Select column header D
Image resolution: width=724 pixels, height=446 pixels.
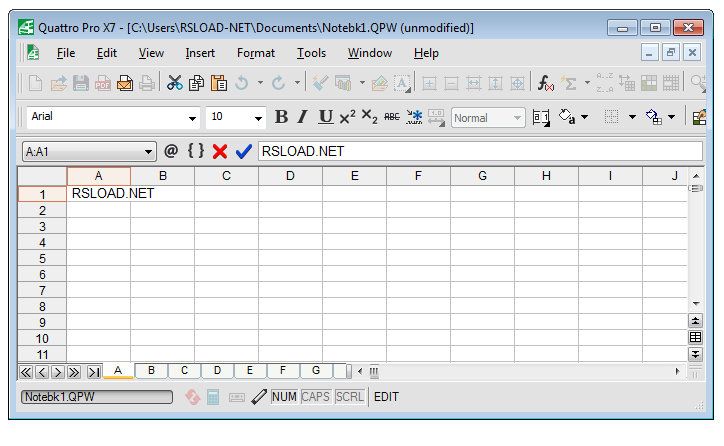[290, 176]
